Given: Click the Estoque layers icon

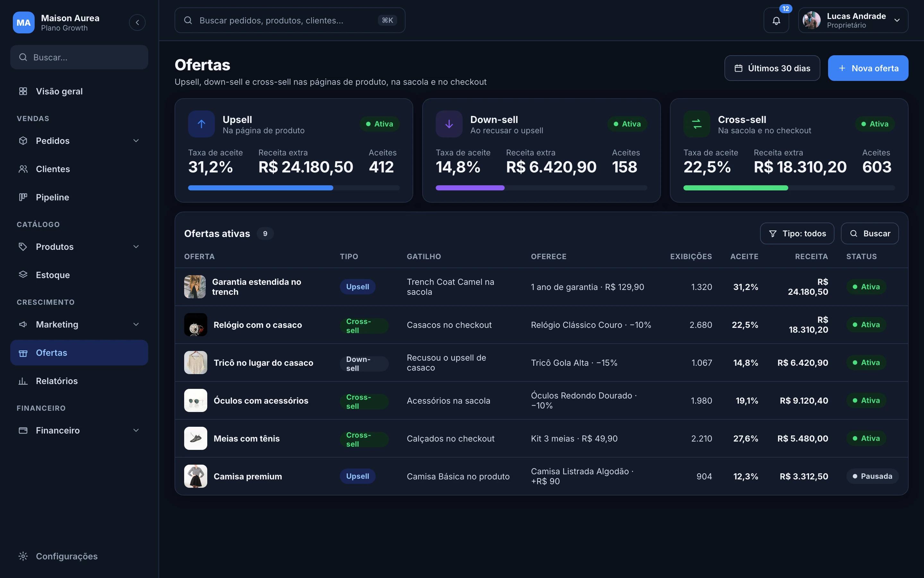Looking at the screenshot, I should (x=23, y=275).
